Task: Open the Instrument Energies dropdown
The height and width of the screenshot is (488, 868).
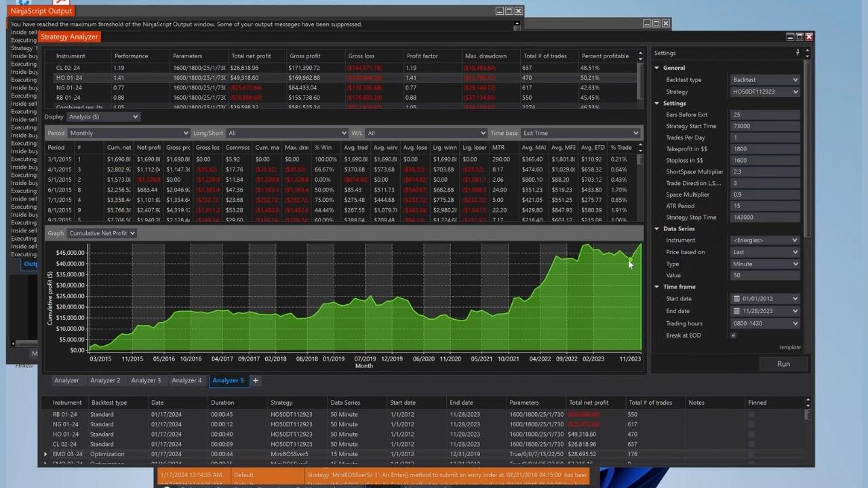Action: pos(765,240)
